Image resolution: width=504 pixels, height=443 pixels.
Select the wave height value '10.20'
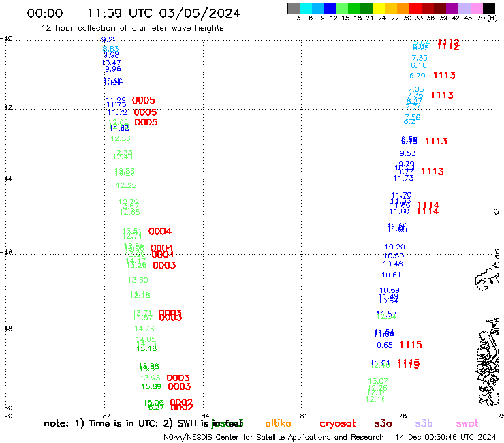395,247
